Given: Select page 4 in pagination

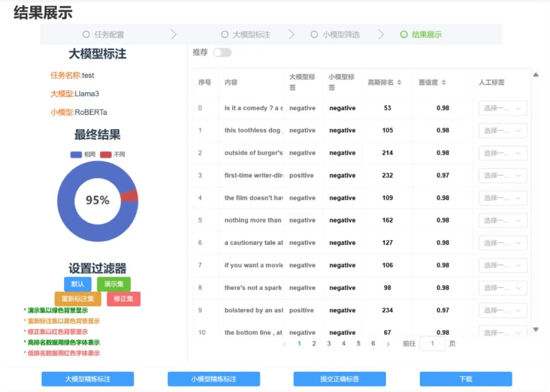Looking at the screenshot, I should tap(344, 343).
